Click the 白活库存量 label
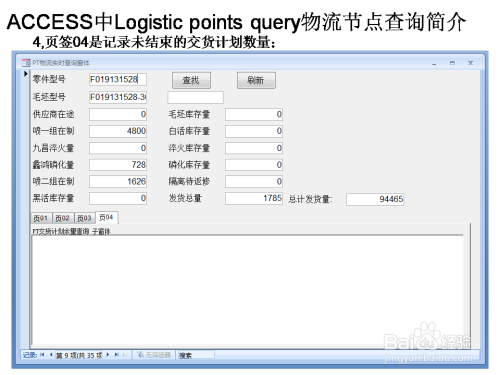The image size is (500, 375). (x=189, y=131)
